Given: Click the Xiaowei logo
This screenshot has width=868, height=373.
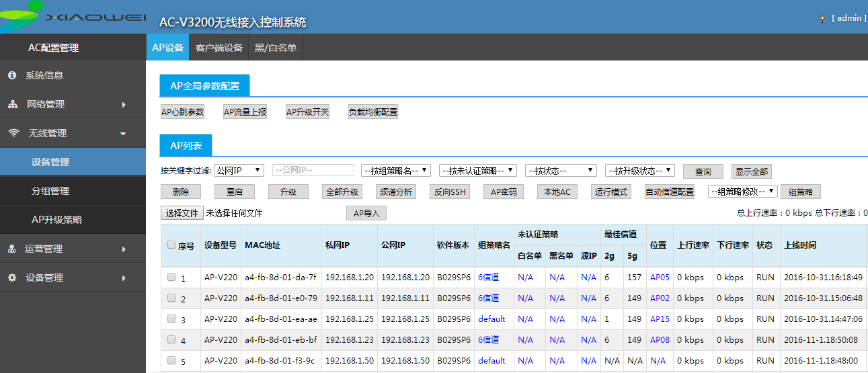Looking at the screenshot, I should [73, 16].
